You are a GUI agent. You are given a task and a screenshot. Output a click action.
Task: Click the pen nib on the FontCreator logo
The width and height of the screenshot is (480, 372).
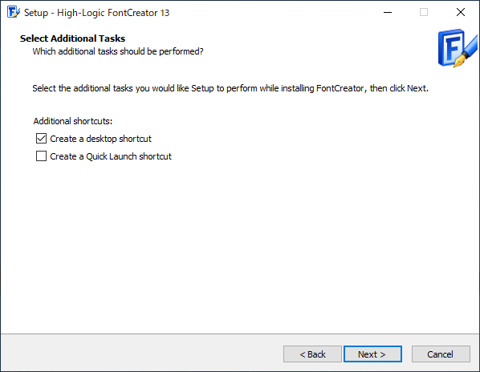pyautogui.click(x=460, y=62)
